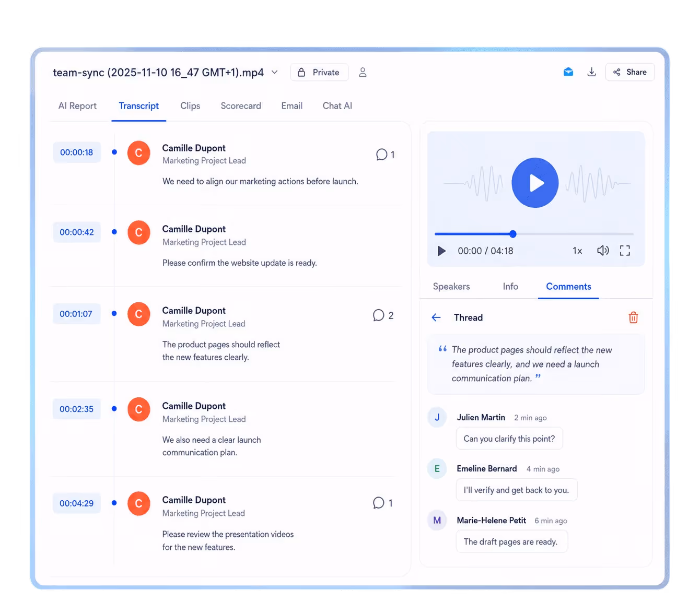Click the file name team-sync title
The width and height of the screenshot is (700, 613).
tap(158, 73)
